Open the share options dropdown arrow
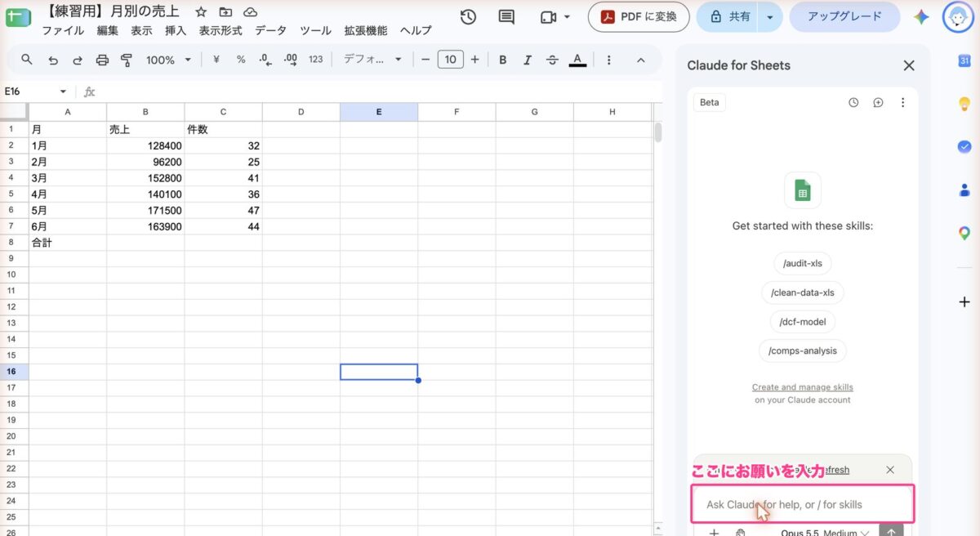 click(x=768, y=16)
